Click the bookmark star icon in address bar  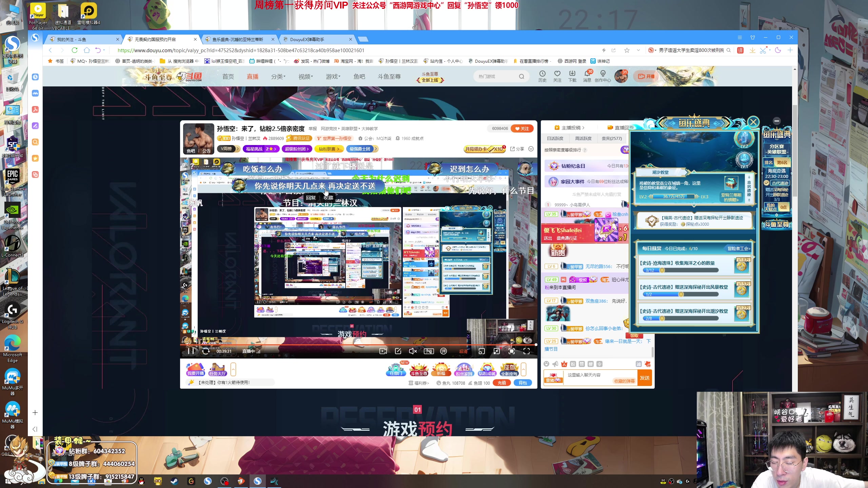[627, 50]
